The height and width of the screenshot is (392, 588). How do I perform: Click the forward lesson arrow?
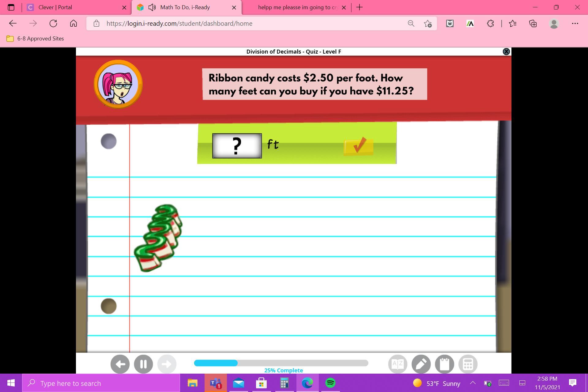click(167, 364)
